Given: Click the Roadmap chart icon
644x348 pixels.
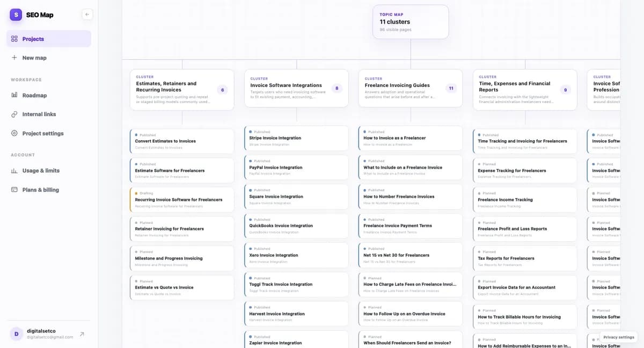Looking at the screenshot, I should (x=14, y=95).
